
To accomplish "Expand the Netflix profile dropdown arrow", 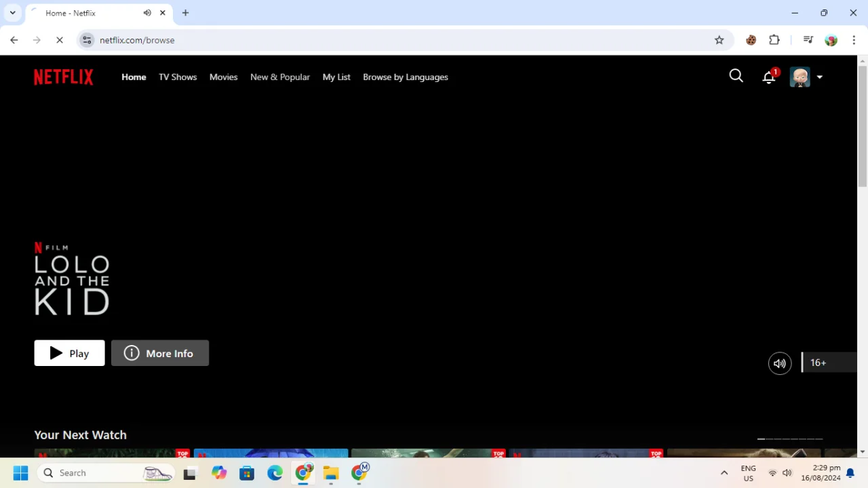I will coord(819,77).
